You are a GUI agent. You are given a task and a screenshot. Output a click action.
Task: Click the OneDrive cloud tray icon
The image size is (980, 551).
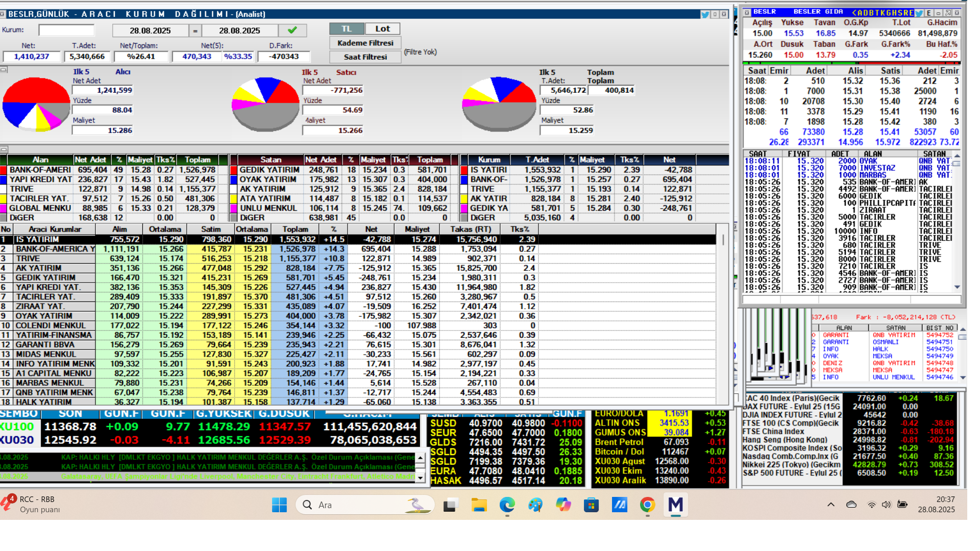point(851,505)
